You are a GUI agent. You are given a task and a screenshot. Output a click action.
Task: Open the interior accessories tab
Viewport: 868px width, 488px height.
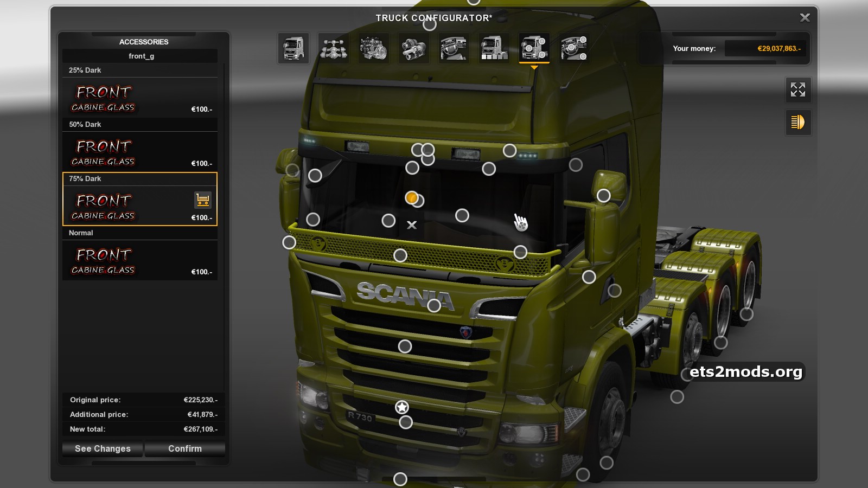click(x=574, y=48)
